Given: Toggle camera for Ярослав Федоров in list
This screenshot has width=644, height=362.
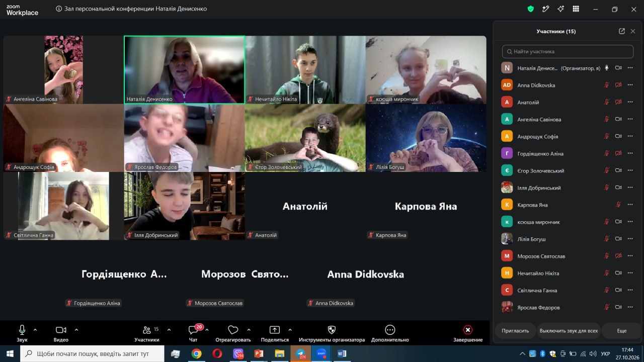Looking at the screenshot, I should (618, 307).
